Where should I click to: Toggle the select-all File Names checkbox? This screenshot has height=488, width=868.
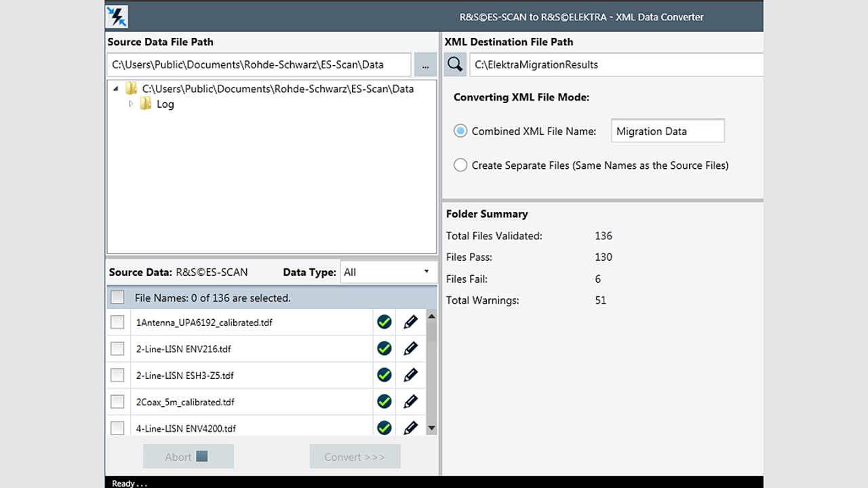tap(117, 297)
